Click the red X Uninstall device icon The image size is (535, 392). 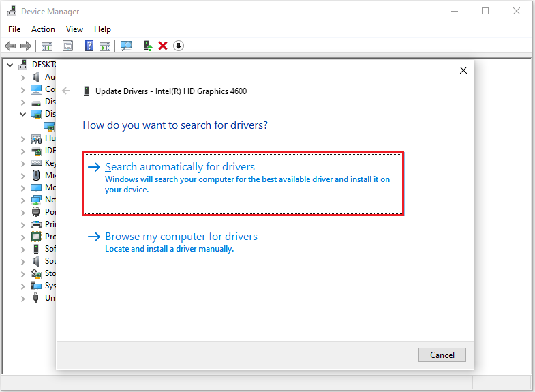(x=163, y=46)
